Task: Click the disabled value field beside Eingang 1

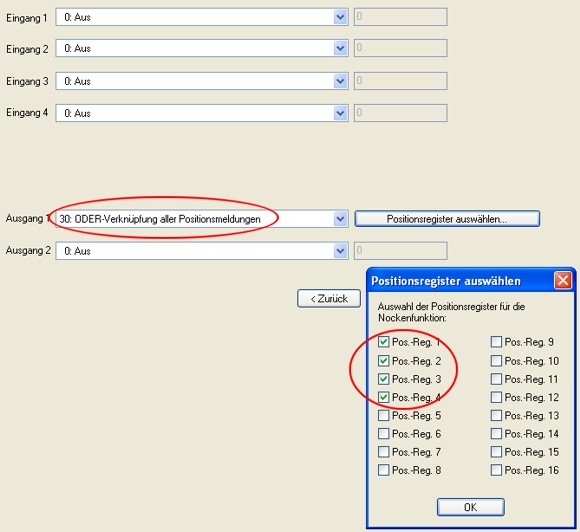Action: tap(401, 17)
